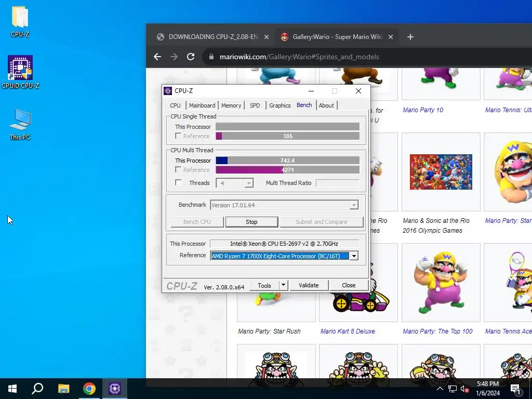
Task: Click the Bench CPU button
Action: pyautogui.click(x=197, y=222)
